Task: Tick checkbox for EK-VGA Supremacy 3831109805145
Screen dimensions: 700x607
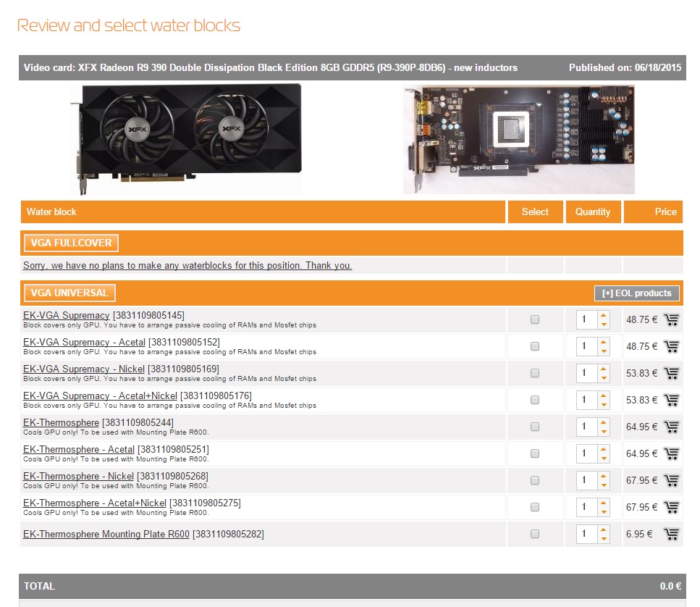Action: [x=535, y=319]
